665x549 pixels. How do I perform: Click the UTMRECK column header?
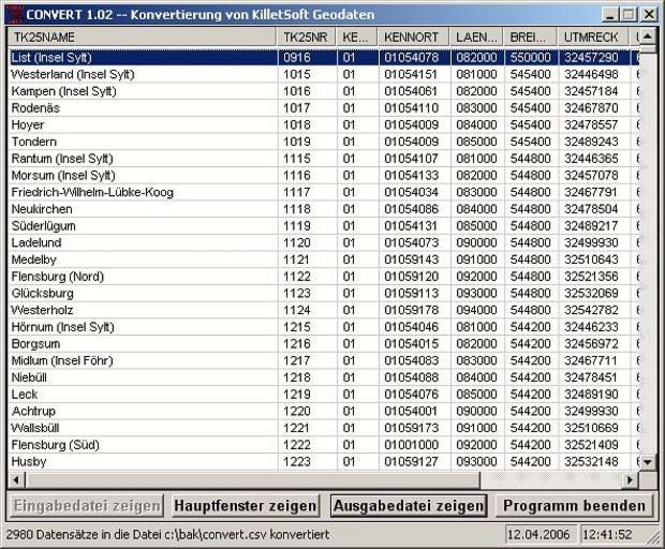click(x=592, y=37)
